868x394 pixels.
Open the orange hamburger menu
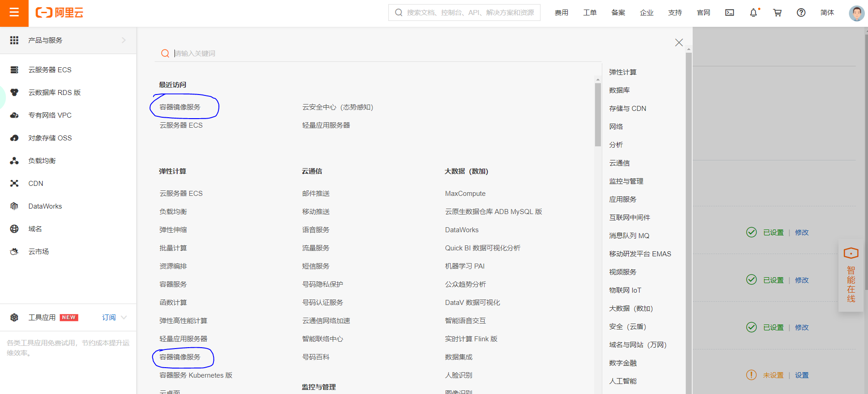[x=14, y=13]
